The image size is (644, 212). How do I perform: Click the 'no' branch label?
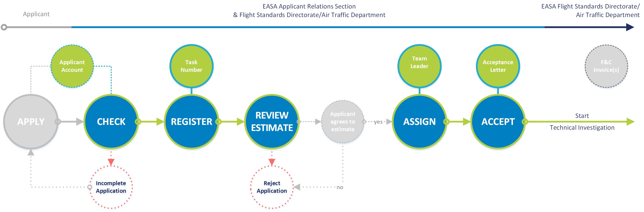click(340, 187)
